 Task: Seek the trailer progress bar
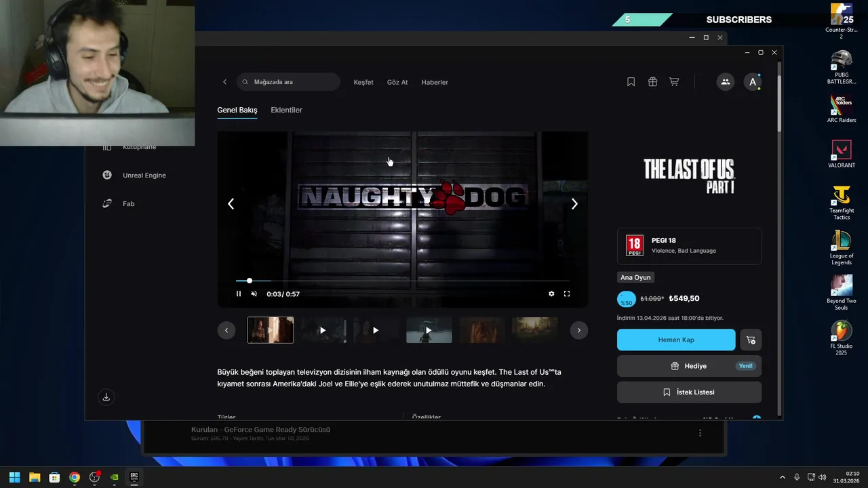(x=403, y=281)
